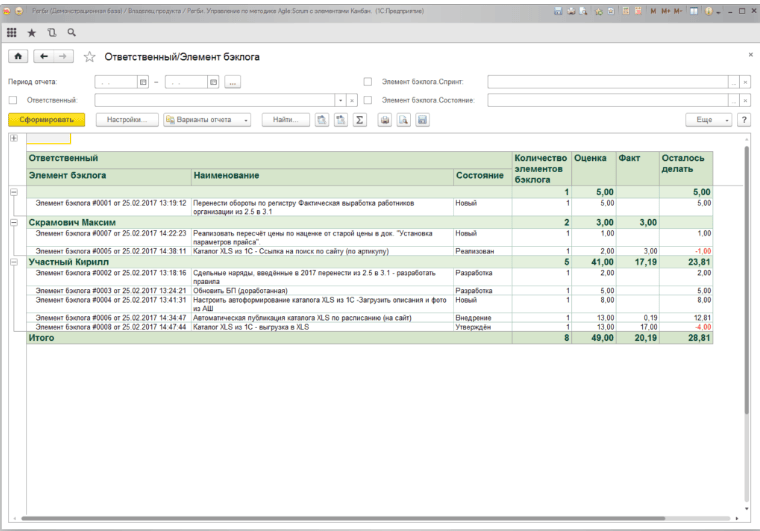
Task: Tick the Элемент бэклога.Спринт checkbox
Action: (368, 81)
